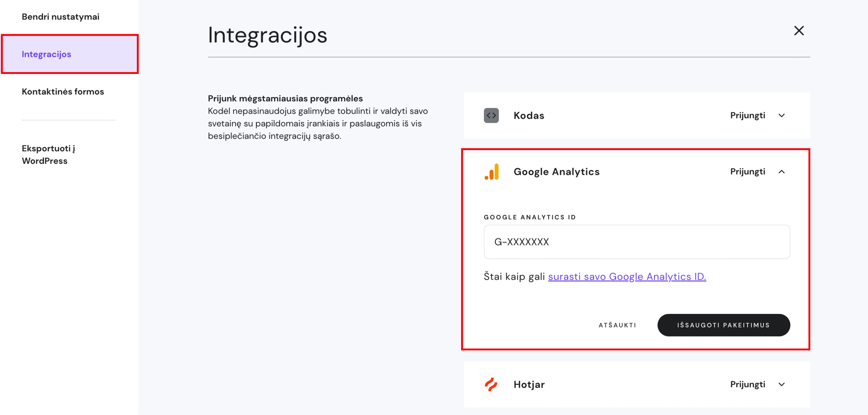The width and height of the screenshot is (868, 415).
Task: Open Bendri nustatymai settings tab
Action: pos(60,17)
